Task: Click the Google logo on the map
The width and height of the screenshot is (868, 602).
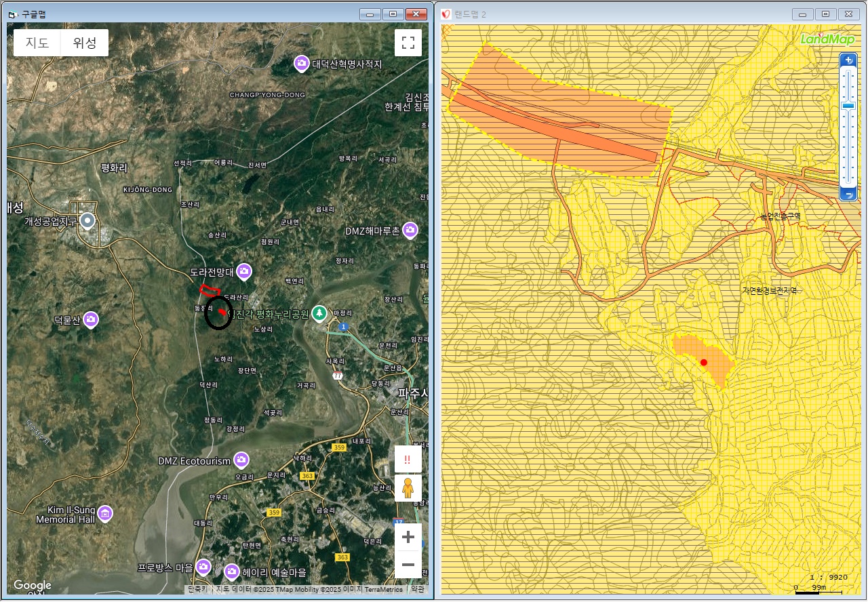Action: (33, 586)
